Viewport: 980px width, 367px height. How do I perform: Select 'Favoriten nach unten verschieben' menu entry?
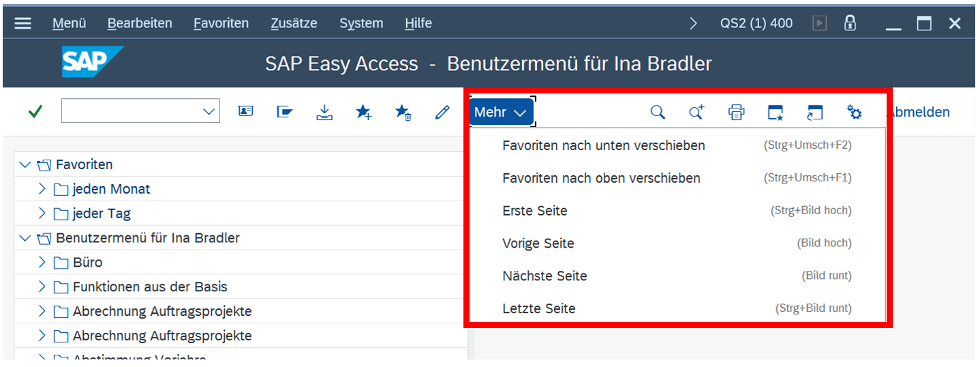[603, 145]
